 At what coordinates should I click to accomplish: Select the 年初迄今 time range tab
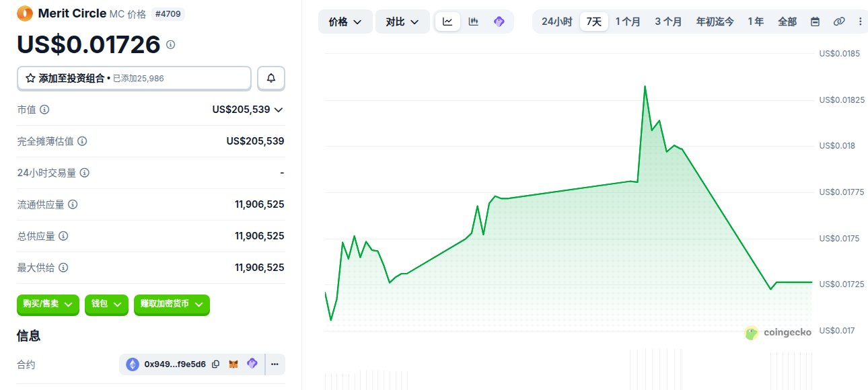click(x=715, y=22)
